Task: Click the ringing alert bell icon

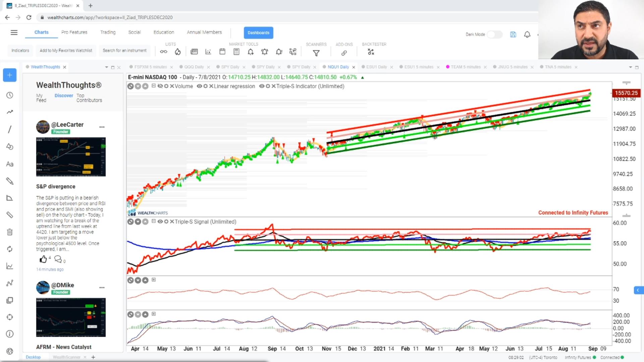Action: click(x=265, y=52)
